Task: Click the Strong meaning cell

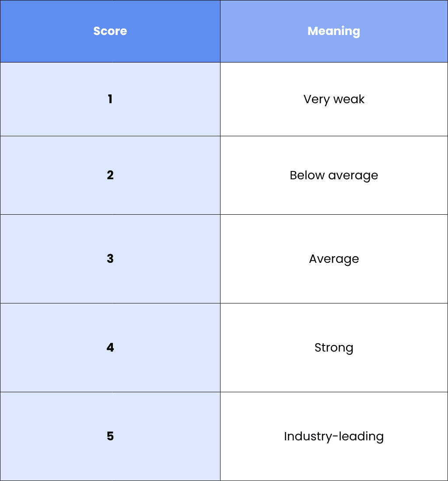Action: pyautogui.click(x=334, y=348)
